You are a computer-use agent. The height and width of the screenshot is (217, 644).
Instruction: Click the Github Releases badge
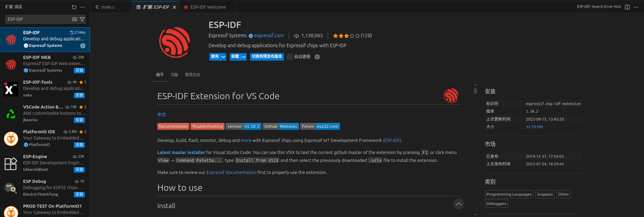click(281, 126)
